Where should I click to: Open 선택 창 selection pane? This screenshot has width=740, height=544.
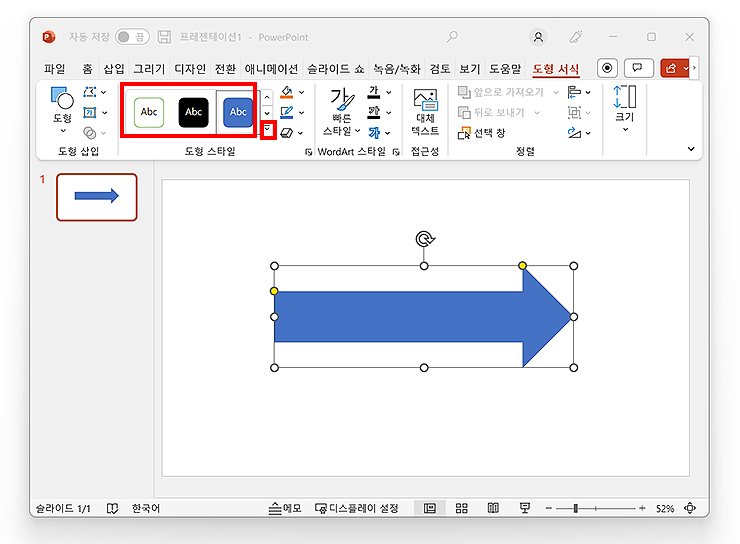[481, 133]
